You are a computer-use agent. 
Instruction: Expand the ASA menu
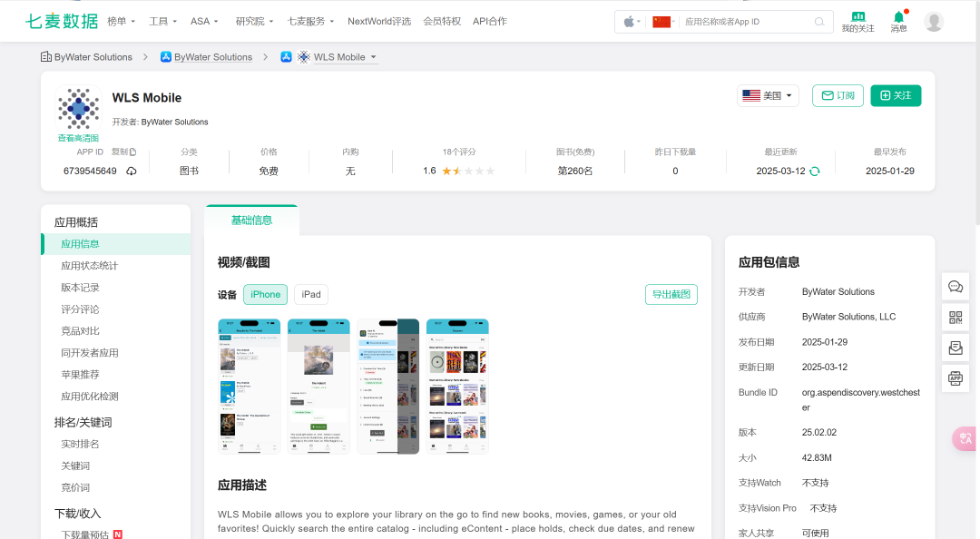[204, 21]
